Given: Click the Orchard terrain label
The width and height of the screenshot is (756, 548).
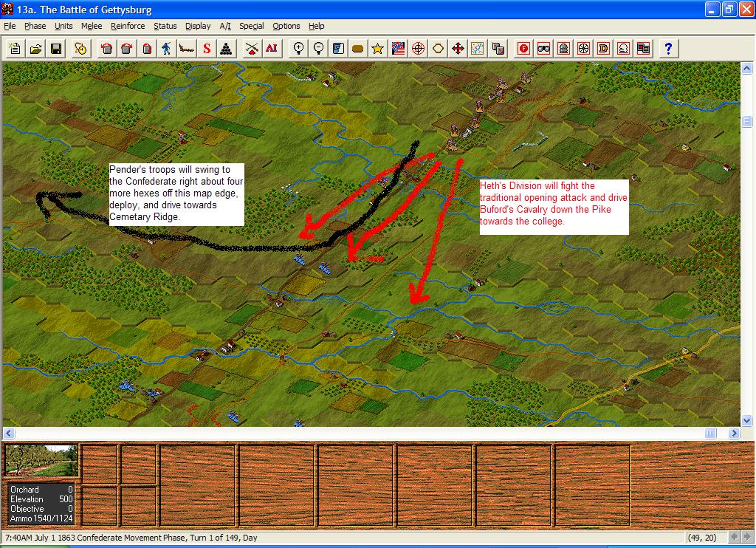Looking at the screenshot, I should pos(24,490).
